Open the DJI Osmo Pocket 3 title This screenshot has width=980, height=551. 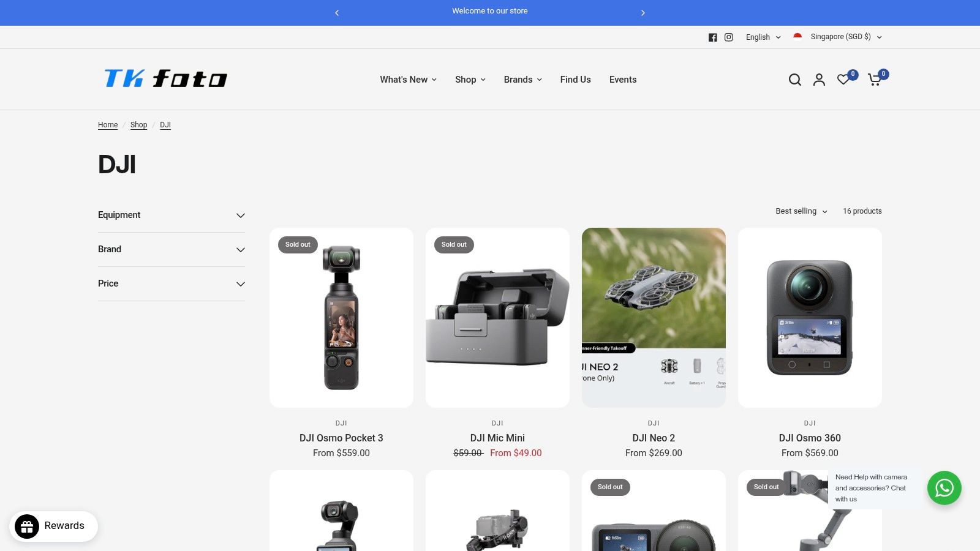coord(341,438)
